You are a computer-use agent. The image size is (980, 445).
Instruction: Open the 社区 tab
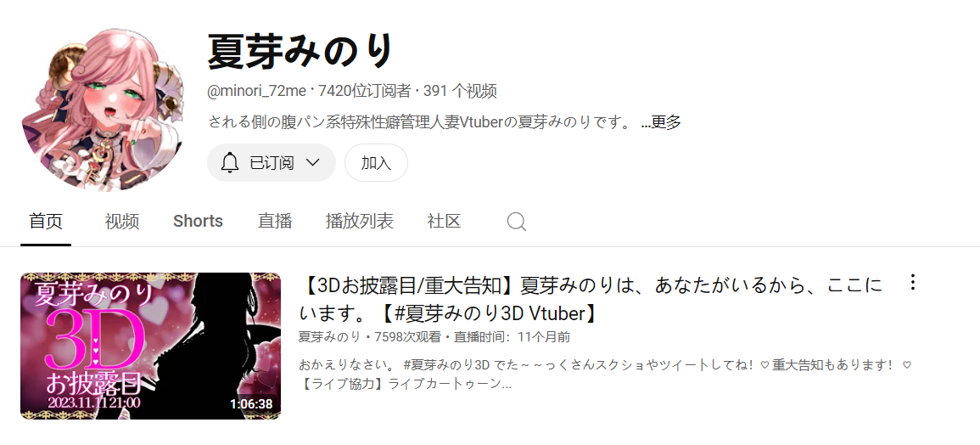[445, 221]
